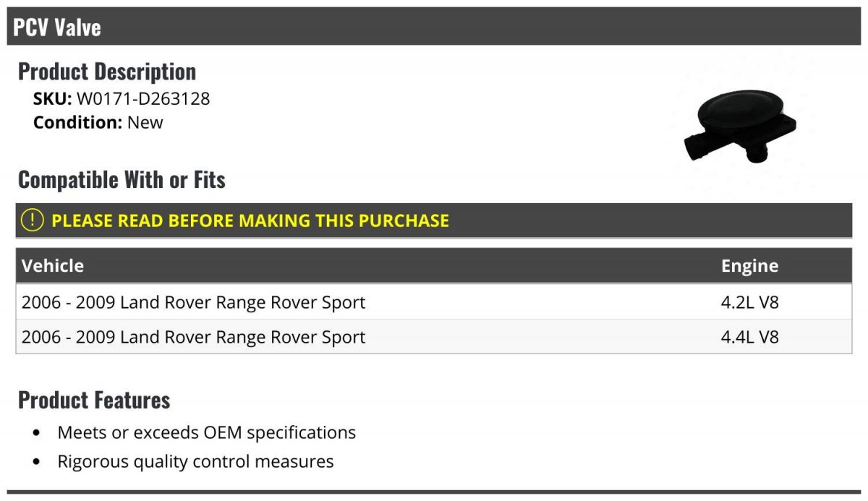The width and height of the screenshot is (868, 501).
Task: Select the Product Description heading
Action: (107, 72)
